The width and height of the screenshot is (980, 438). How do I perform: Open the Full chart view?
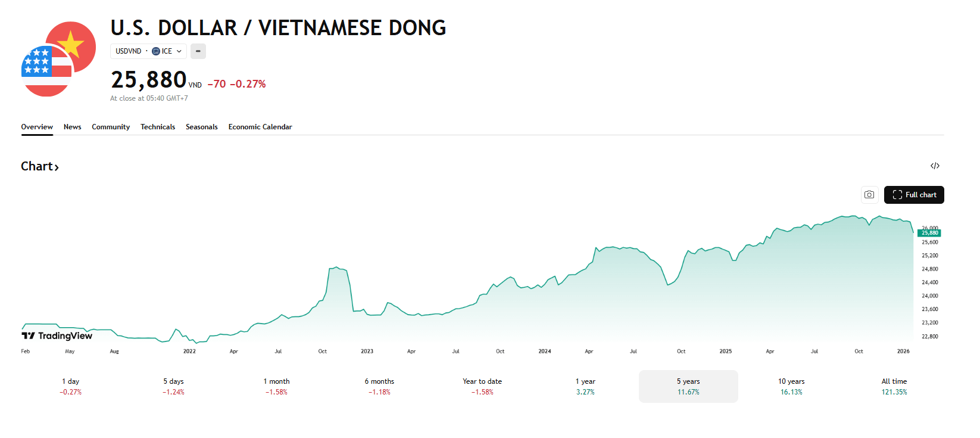914,195
